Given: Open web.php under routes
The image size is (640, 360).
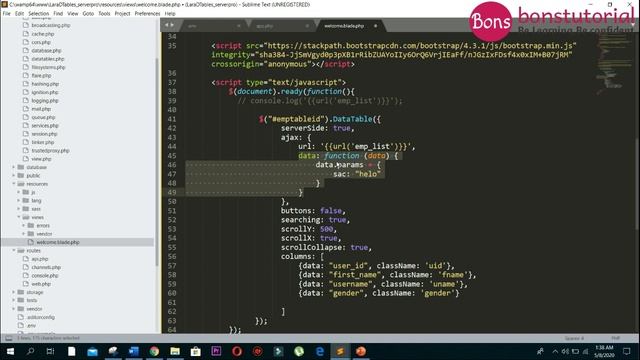Looking at the screenshot, I should pyautogui.click(x=41, y=284).
